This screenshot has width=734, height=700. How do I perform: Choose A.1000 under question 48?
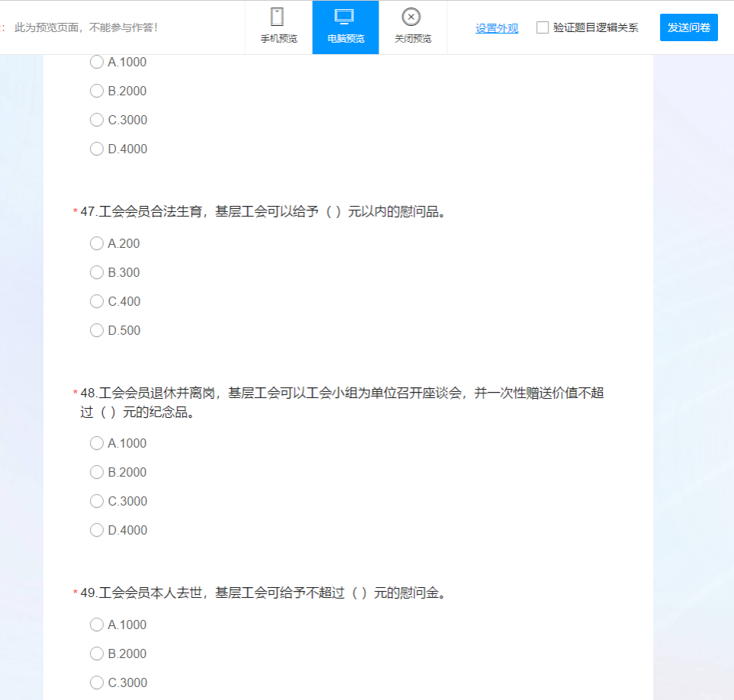(x=97, y=443)
